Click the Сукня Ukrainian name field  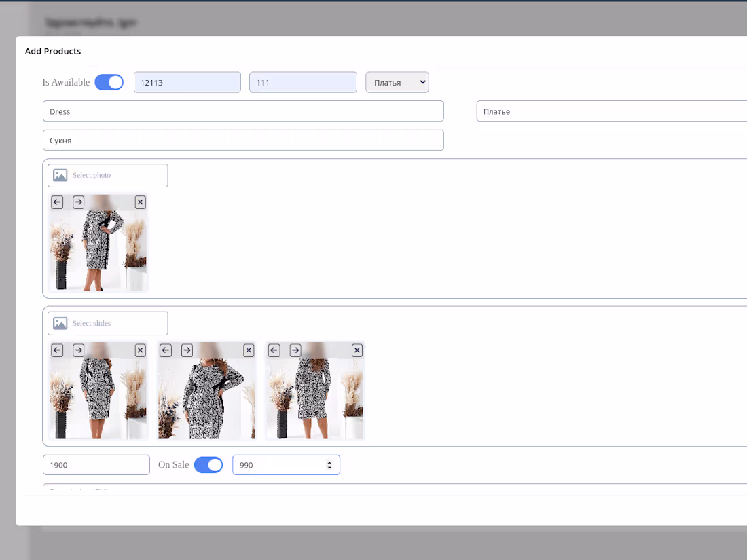243,140
